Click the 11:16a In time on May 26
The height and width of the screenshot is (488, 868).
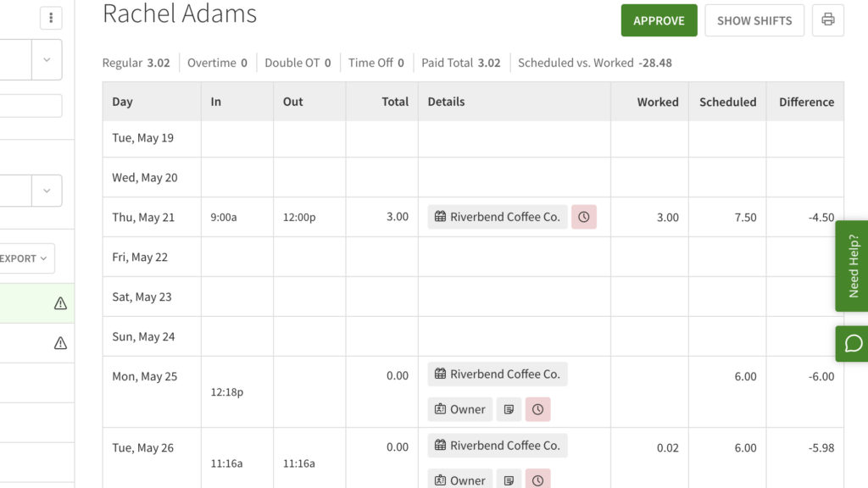tap(226, 463)
